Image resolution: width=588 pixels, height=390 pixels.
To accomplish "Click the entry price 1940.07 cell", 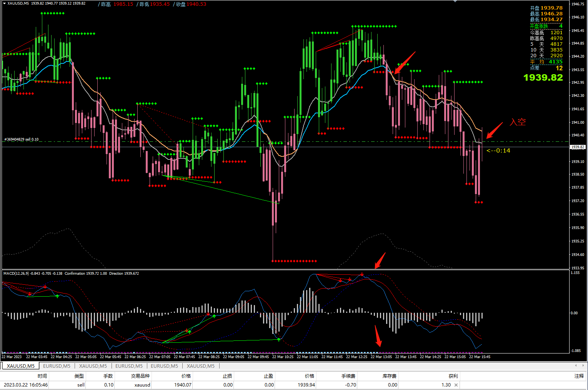I will [x=183, y=385].
